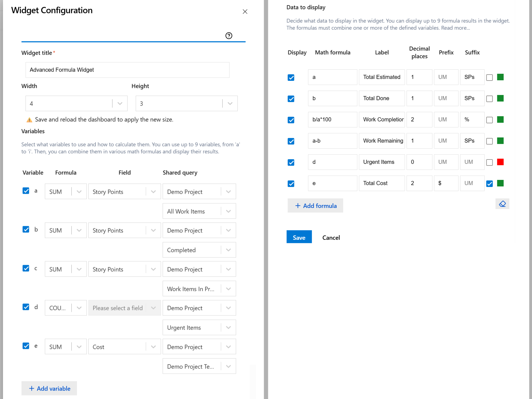Enable the small checkbox beside Urgent Items color

tap(490, 162)
